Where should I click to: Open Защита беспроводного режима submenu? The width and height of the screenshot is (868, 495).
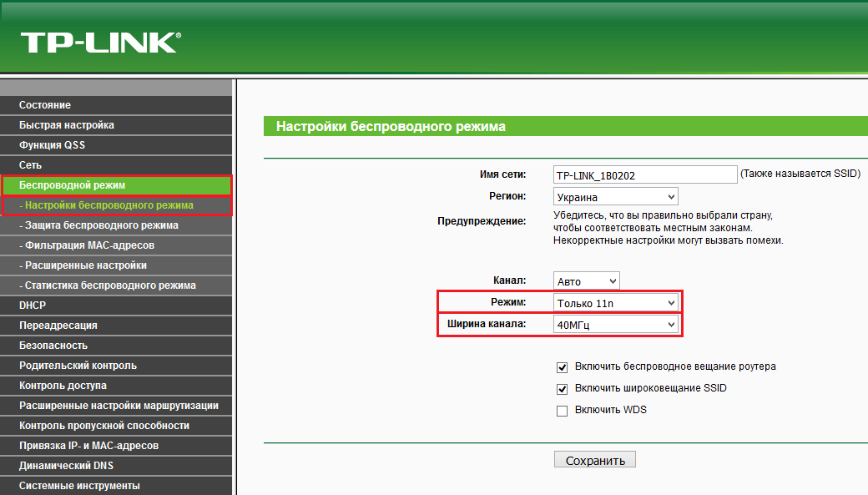click(x=116, y=225)
